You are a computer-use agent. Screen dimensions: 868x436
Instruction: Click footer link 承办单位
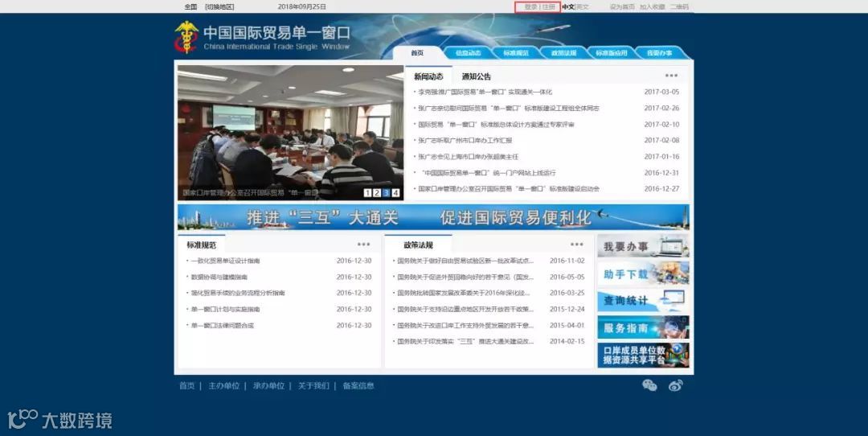point(268,385)
